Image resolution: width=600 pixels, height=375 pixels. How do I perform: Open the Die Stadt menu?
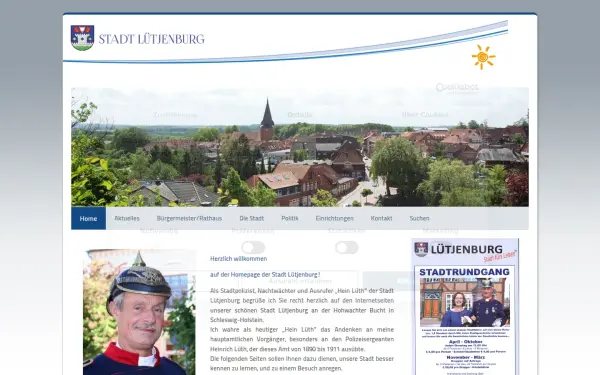[x=251, y=218]
